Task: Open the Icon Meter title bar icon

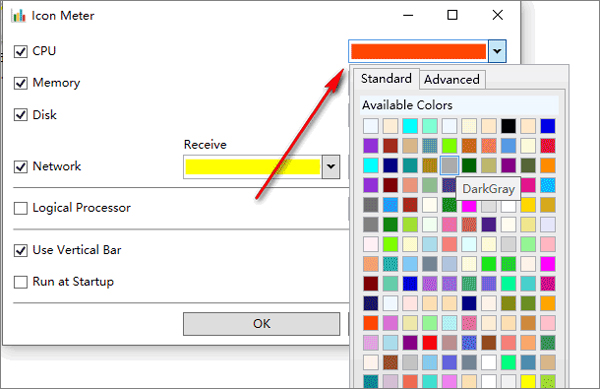Action: 18,16
